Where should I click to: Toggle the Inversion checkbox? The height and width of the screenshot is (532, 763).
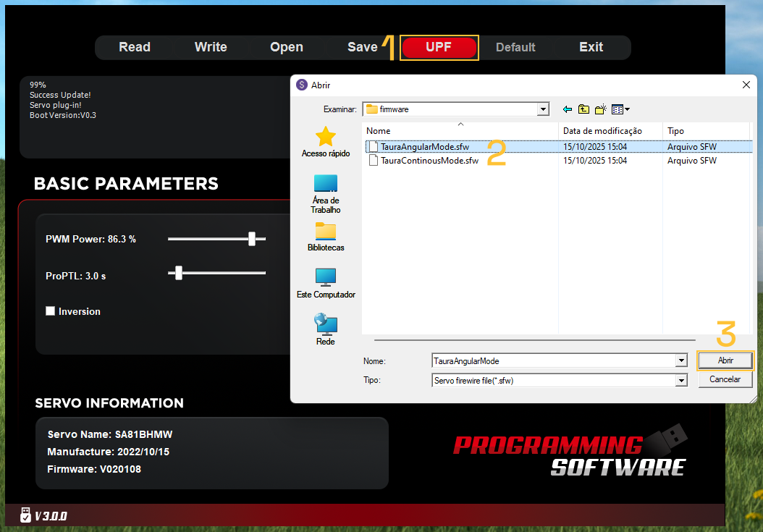[51, 311]
